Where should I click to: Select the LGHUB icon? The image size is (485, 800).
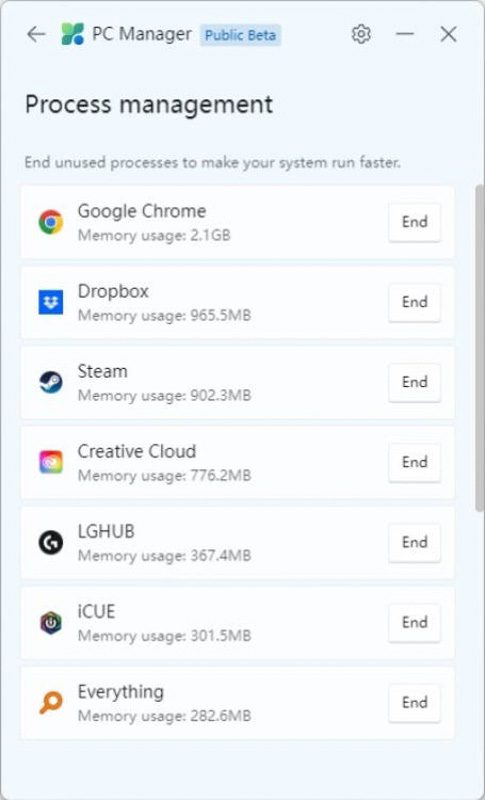click(51, 542)
